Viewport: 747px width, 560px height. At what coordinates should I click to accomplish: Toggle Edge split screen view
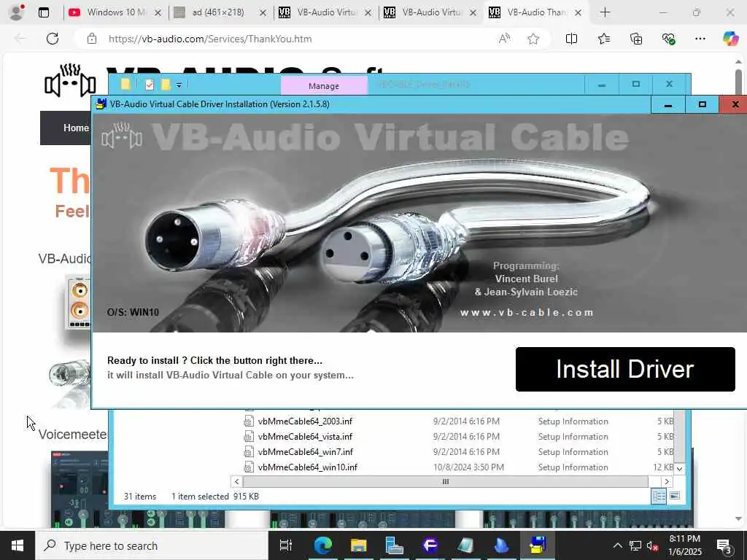tap(571, 39)
